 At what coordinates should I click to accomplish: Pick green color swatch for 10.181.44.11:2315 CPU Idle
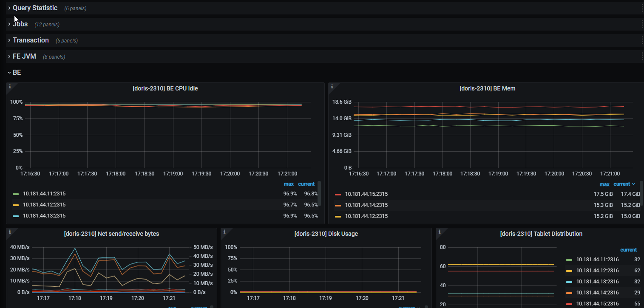[16, 194]
